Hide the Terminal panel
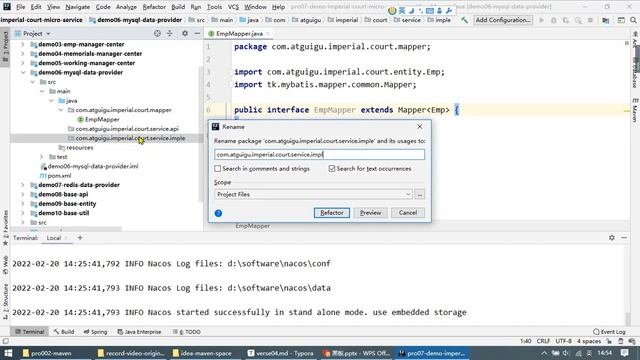The height and width of the screenshot is (360, 640). (x=624, y=238)
